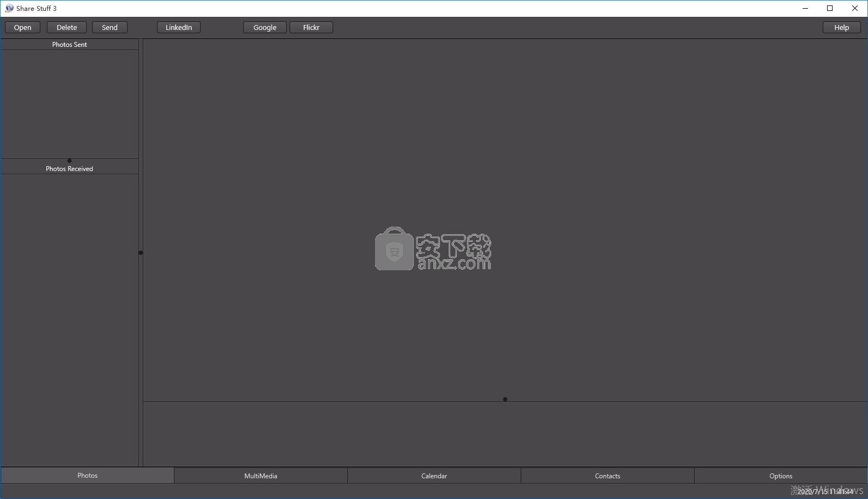This screenshot has height=499, width=868.
Task: Click the Share Stuff 3 app icon
Action: (9, 8)
